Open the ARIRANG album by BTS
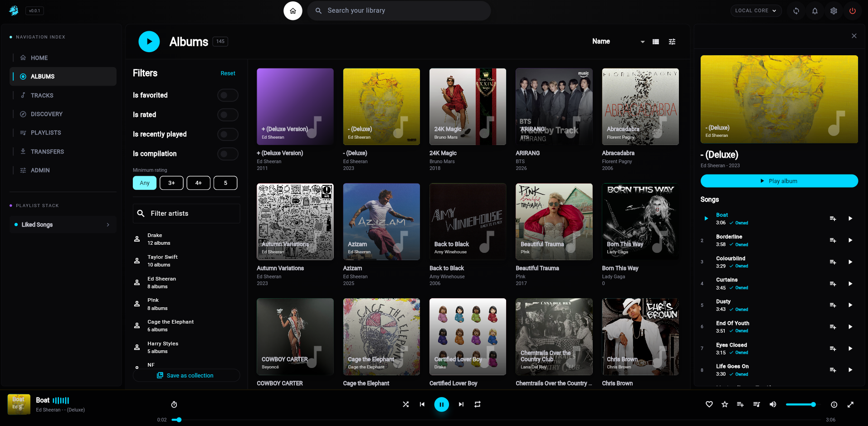This screenshot has height=426, width=868. 554,106
